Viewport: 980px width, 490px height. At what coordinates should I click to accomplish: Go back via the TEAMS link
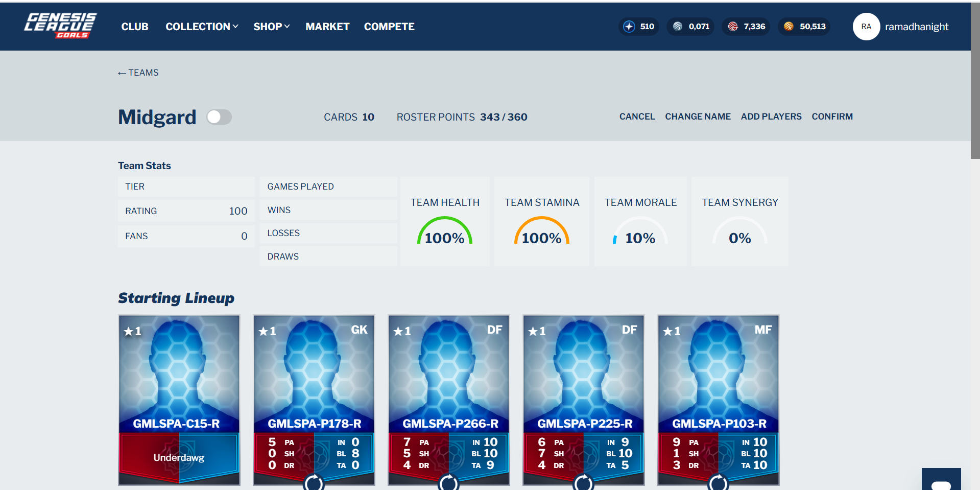pyautogui.click(x=138, y=73)
